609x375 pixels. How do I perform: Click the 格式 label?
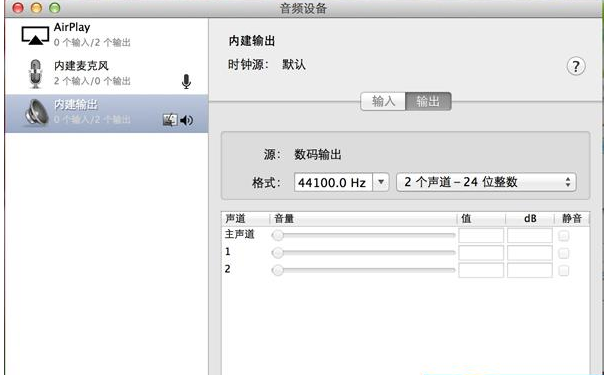click(266, 182)
